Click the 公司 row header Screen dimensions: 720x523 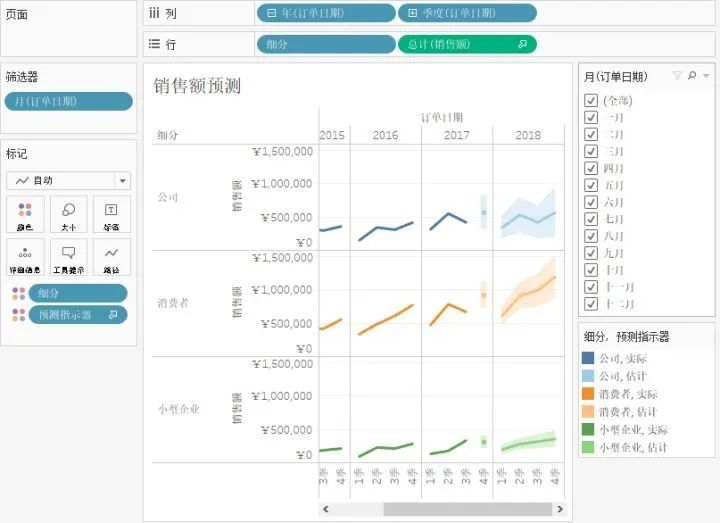tap(168, 197)
